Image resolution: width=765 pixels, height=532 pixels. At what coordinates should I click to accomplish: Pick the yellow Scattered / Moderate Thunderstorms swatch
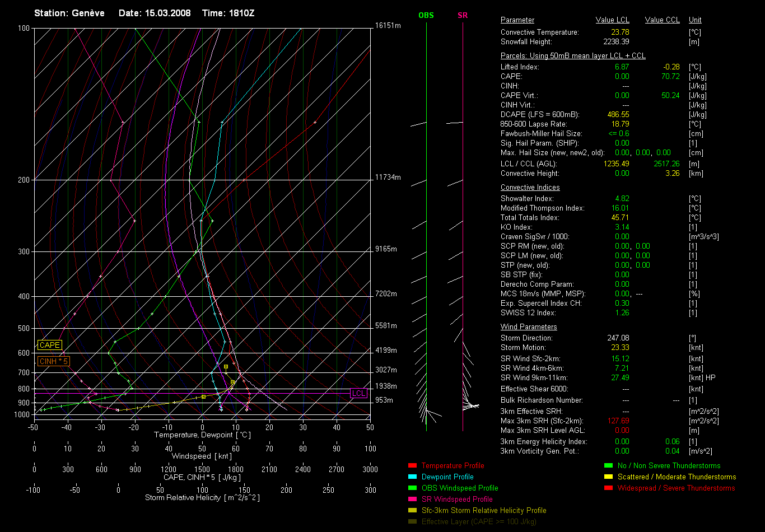[x=608, y=477]
